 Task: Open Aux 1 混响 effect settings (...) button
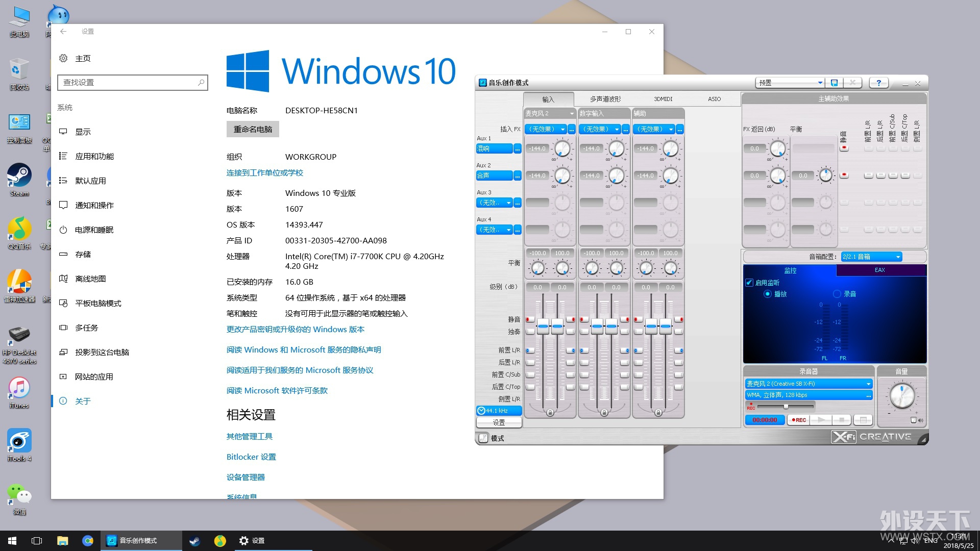[x=518, y=148]
